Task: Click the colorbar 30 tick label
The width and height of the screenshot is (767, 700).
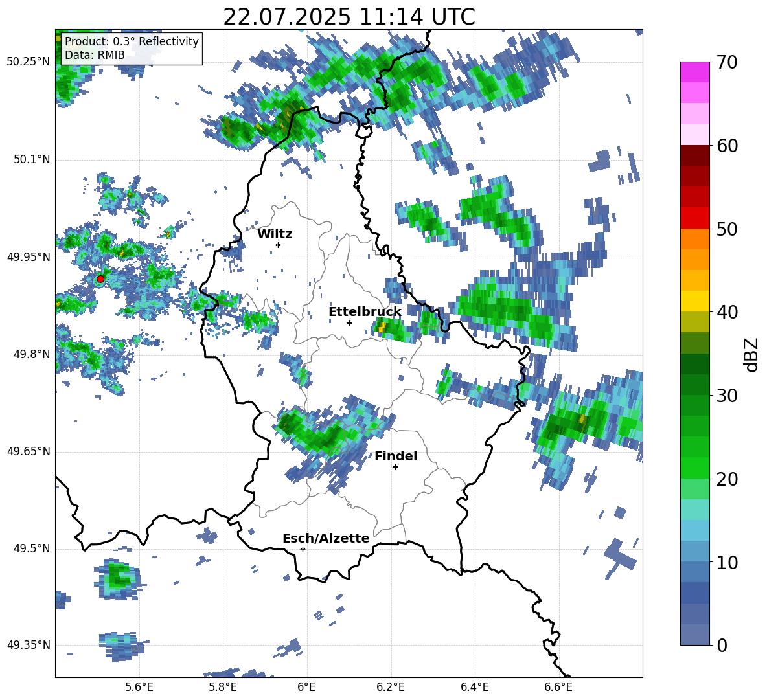Action: tap(727, 395)
